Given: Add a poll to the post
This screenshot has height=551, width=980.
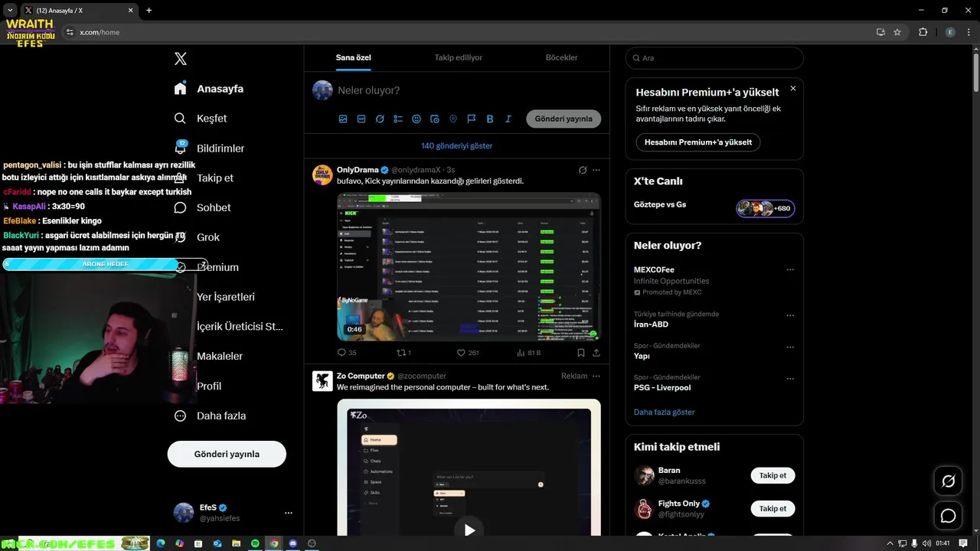Looking at the screenshot, I should pyautogui.click(x=398, y=119).
